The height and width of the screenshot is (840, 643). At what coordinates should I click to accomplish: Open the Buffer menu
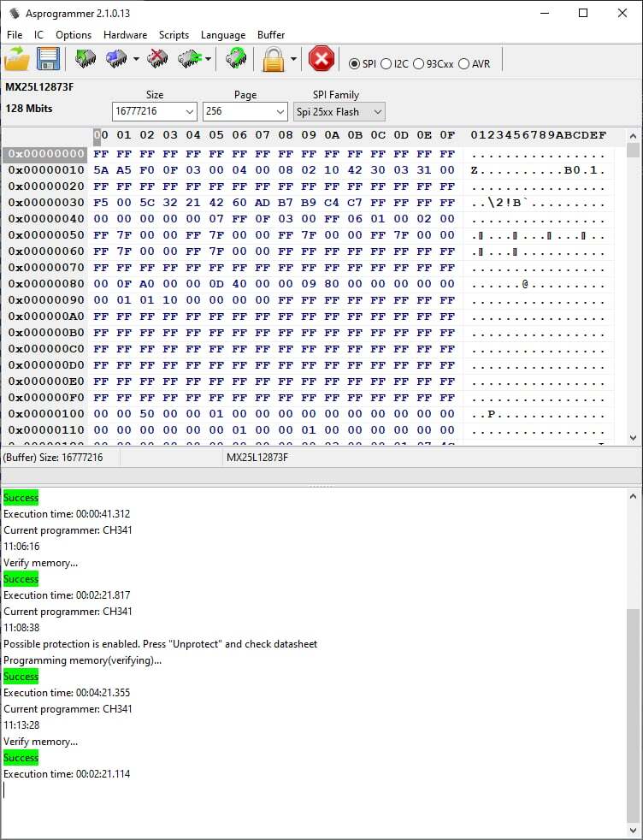271,35
